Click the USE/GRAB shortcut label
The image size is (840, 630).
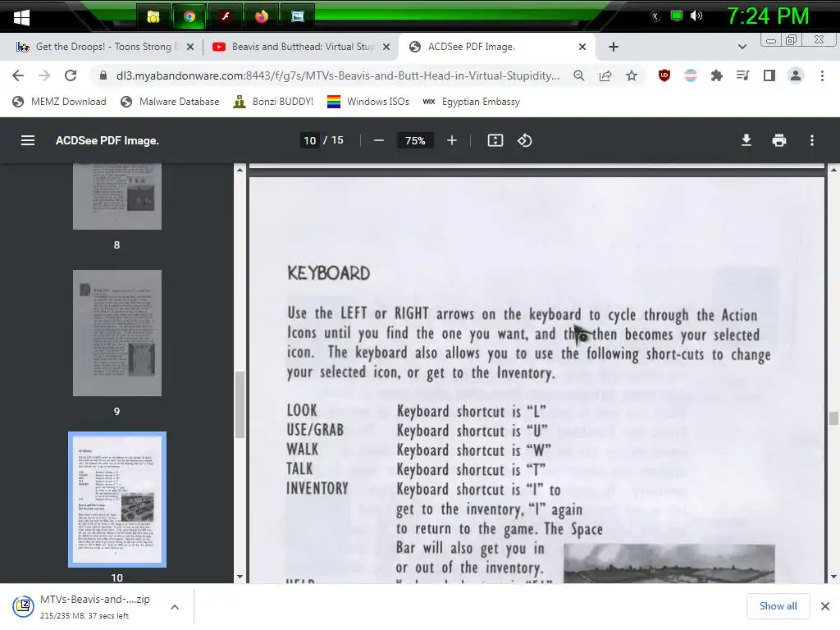click(x=315, y=430)
